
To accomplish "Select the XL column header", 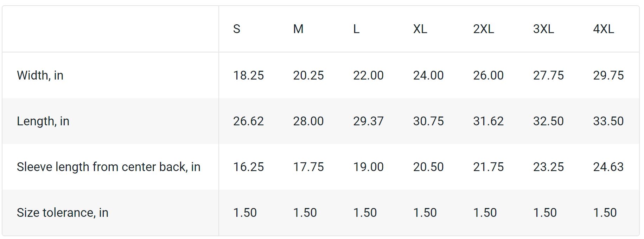I will (x=420, y=29).
